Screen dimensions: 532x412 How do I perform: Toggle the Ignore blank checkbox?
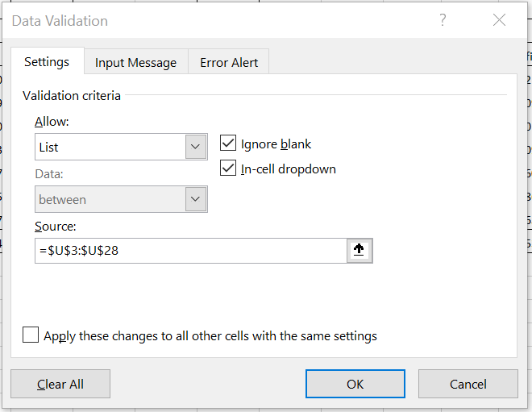point(228,144)
